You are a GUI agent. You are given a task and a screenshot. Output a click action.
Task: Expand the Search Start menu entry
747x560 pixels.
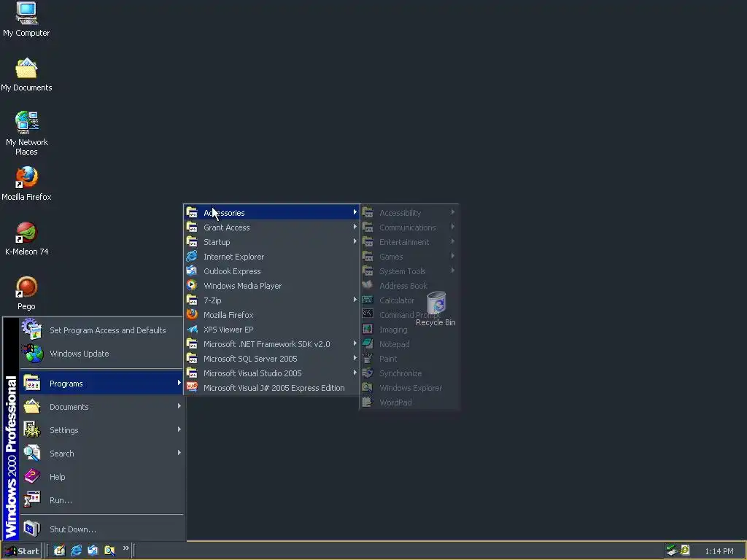101,454
